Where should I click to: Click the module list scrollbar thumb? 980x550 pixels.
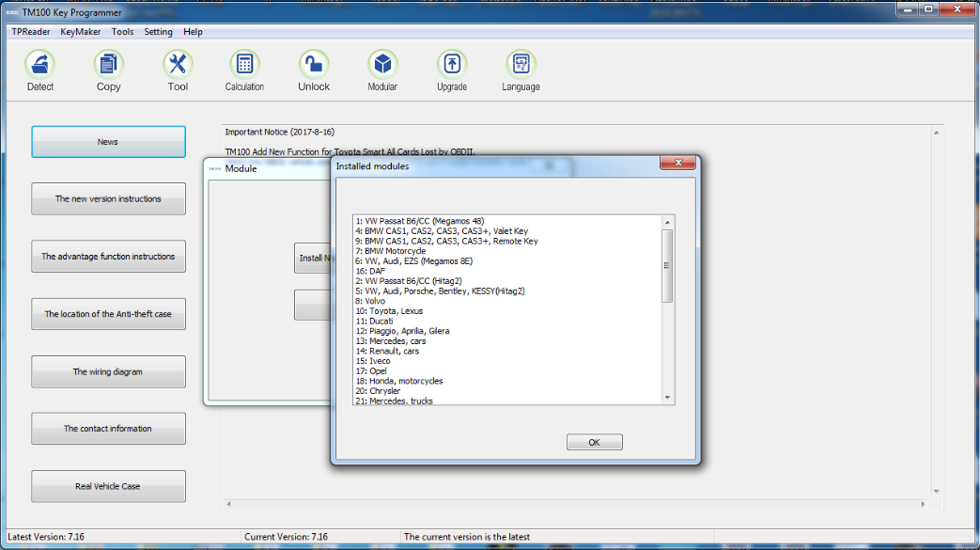[667, 266]
